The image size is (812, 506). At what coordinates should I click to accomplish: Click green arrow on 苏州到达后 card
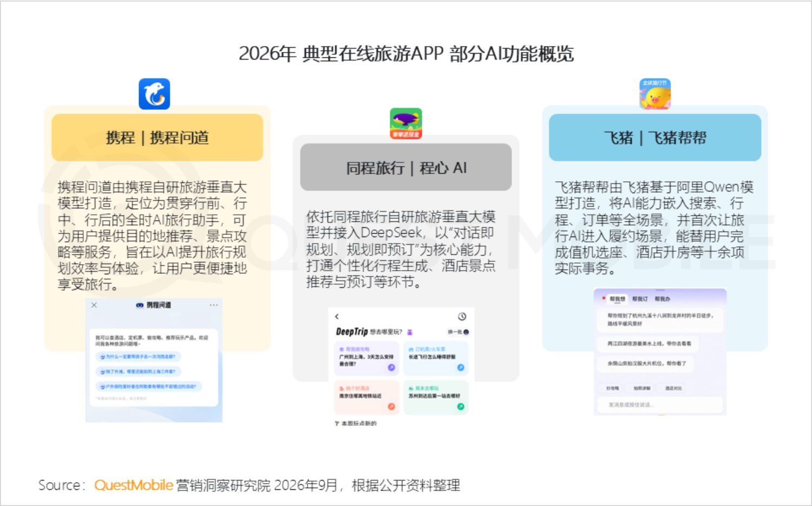pyautogui.click(x=461, y=406)
